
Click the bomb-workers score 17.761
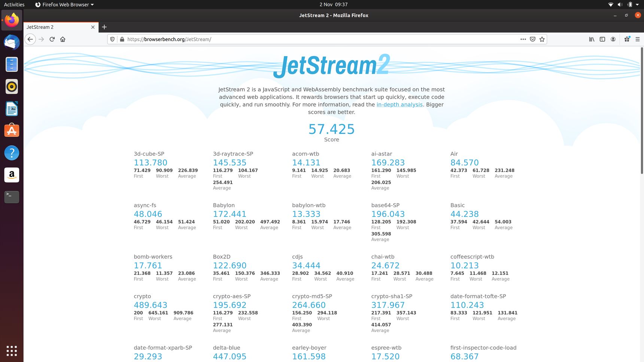[x=148, y=266]
